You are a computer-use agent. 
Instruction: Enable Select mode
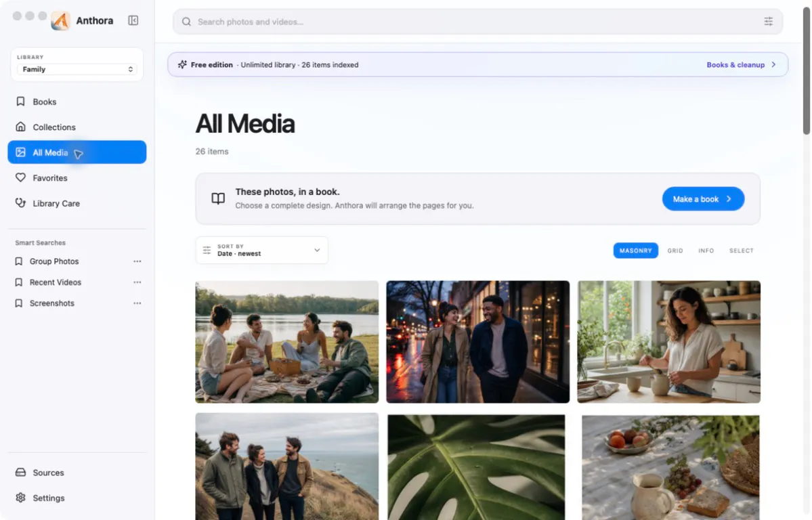741,251
